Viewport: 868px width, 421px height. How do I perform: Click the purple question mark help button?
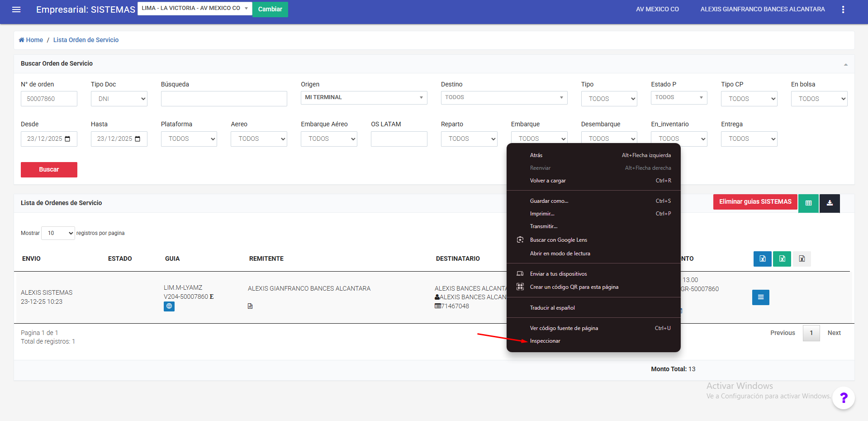click(843, 398)
